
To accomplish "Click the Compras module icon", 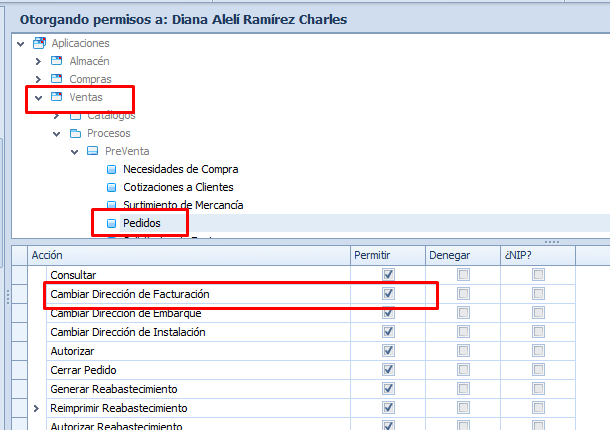I will pos(57,79).
